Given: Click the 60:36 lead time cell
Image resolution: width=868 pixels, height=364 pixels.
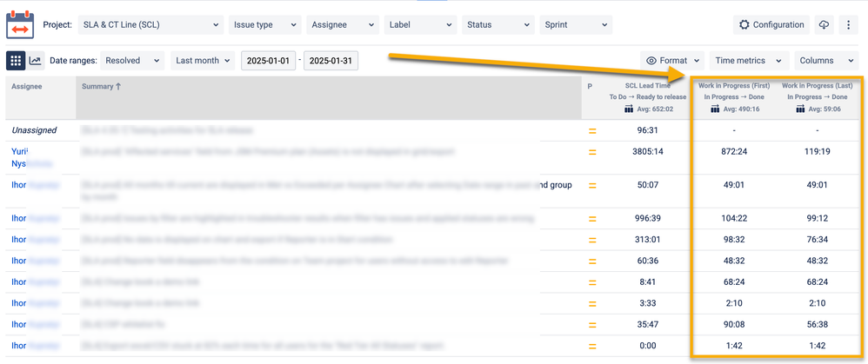Looking at the screenshot, I should click(648, 261).
